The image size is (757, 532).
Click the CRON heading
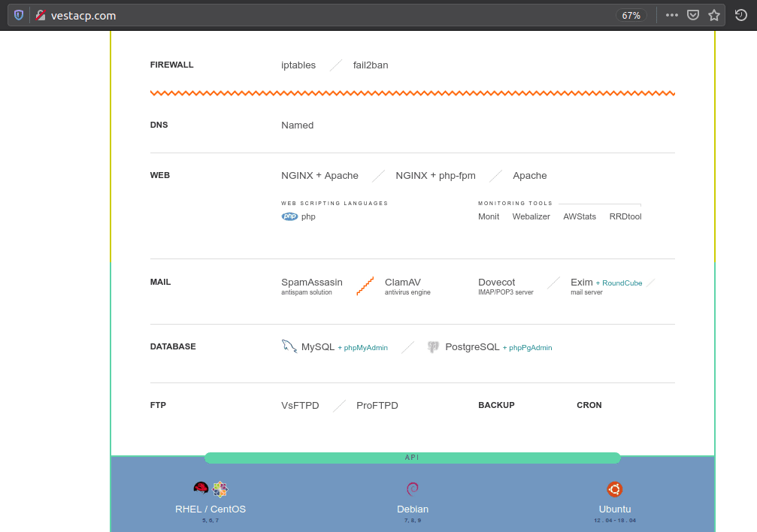[x=589, y=405]
